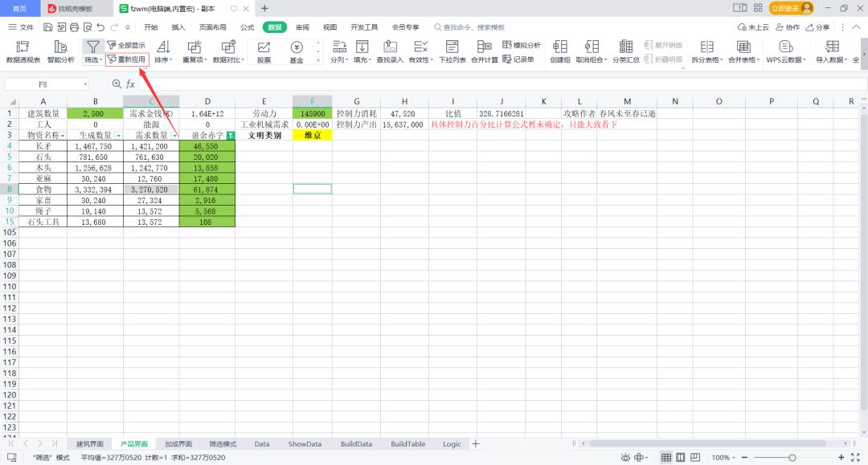
Task: Click the zoom slider handle
Action: click(792, 457)
